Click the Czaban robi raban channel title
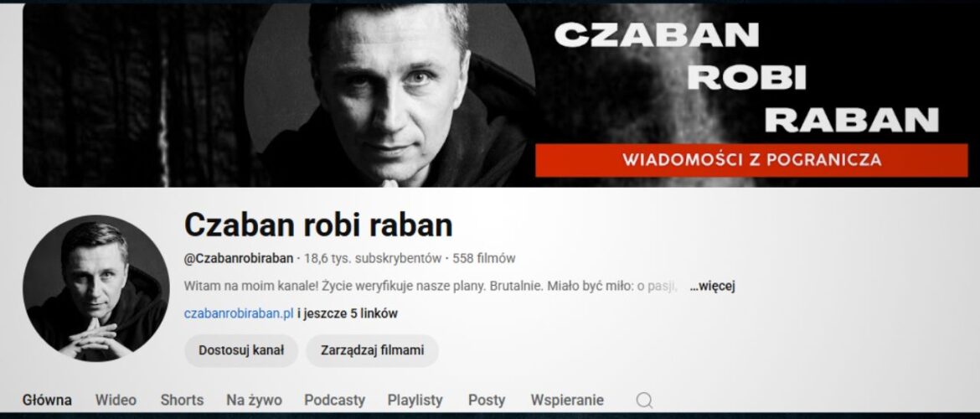 pos(318,225)
